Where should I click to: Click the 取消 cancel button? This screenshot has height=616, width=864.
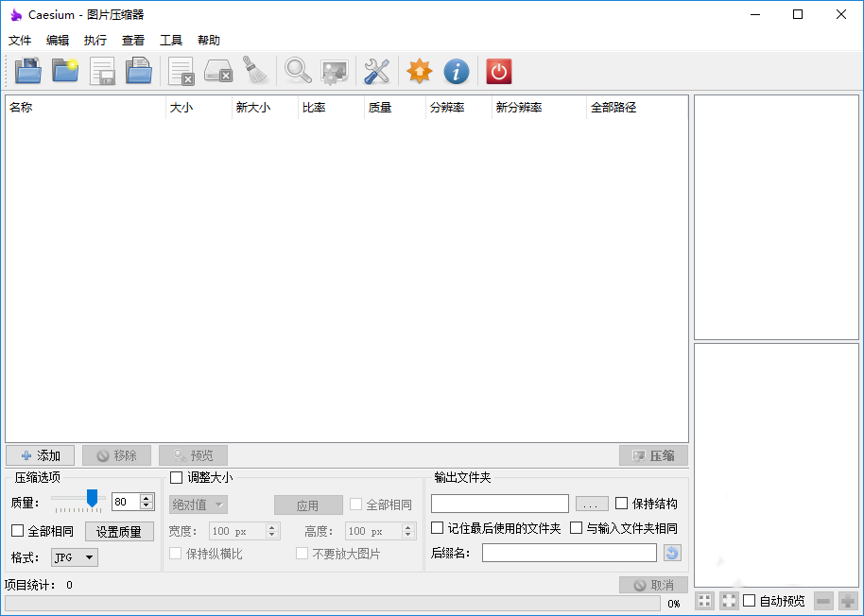(x=653, y=585)
